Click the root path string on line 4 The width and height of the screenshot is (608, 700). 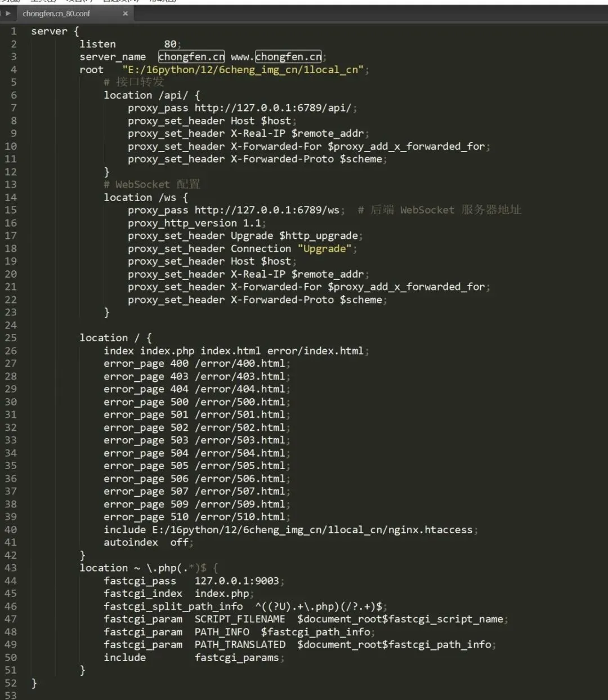point(243,70)
